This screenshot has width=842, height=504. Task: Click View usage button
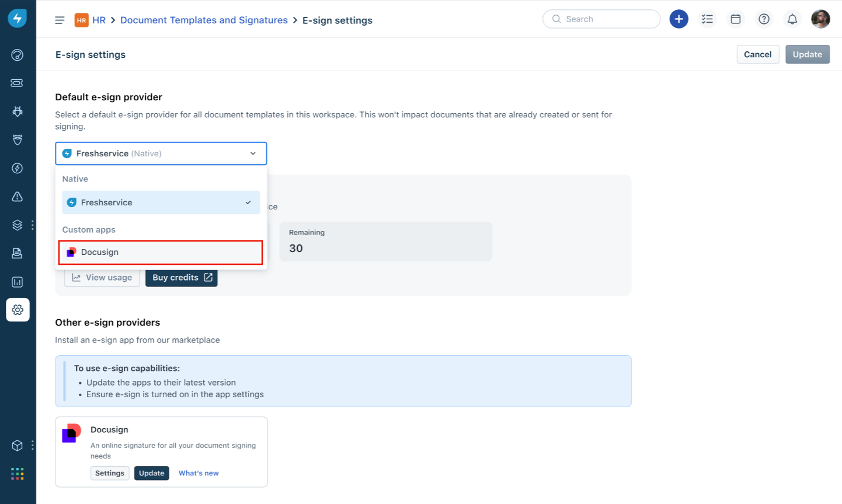click(x=102, y=278)
